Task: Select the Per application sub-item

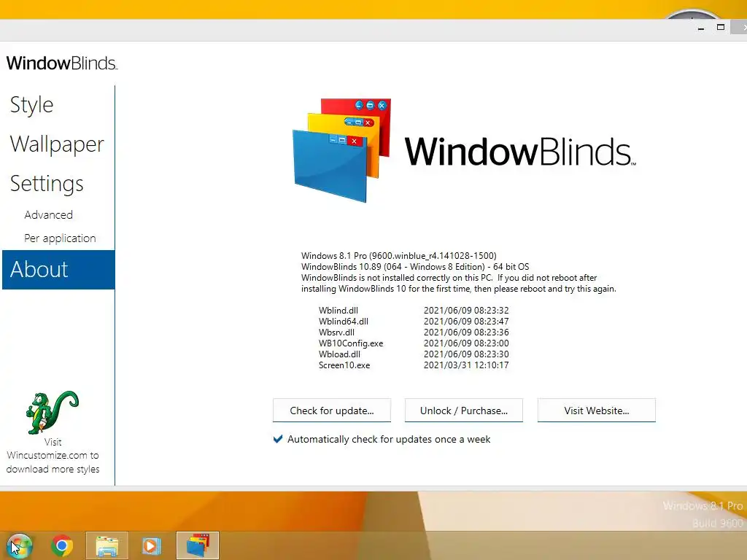Action: pos(60,238)
